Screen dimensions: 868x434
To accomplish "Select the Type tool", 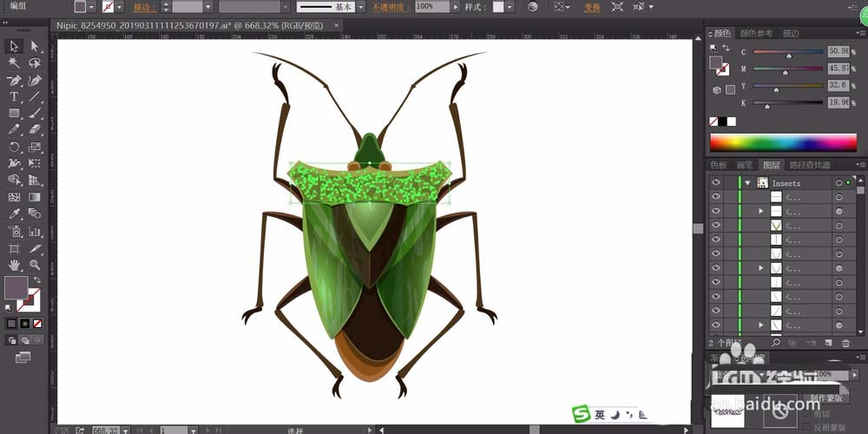I will click(15, 96).
